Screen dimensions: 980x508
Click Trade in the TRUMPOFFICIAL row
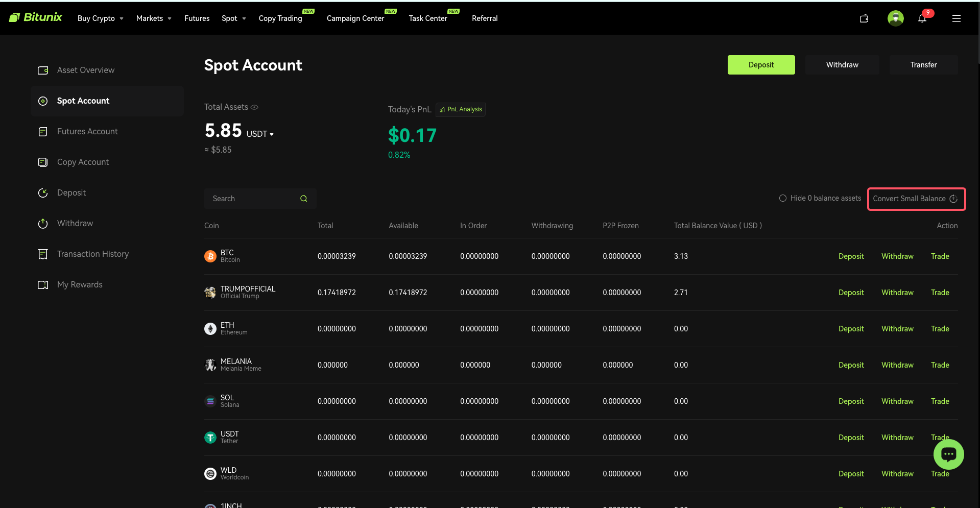940,293
